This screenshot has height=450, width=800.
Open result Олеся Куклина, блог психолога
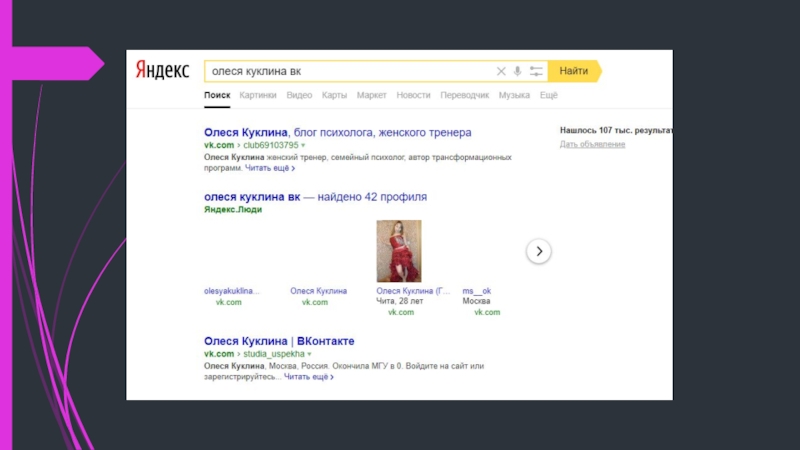pos(338,133)
